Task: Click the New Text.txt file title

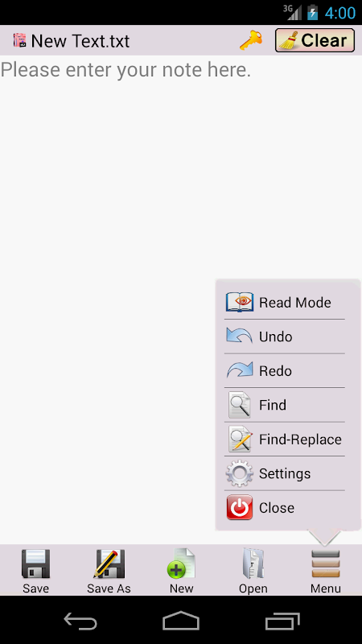Action: tap(80, 41)
